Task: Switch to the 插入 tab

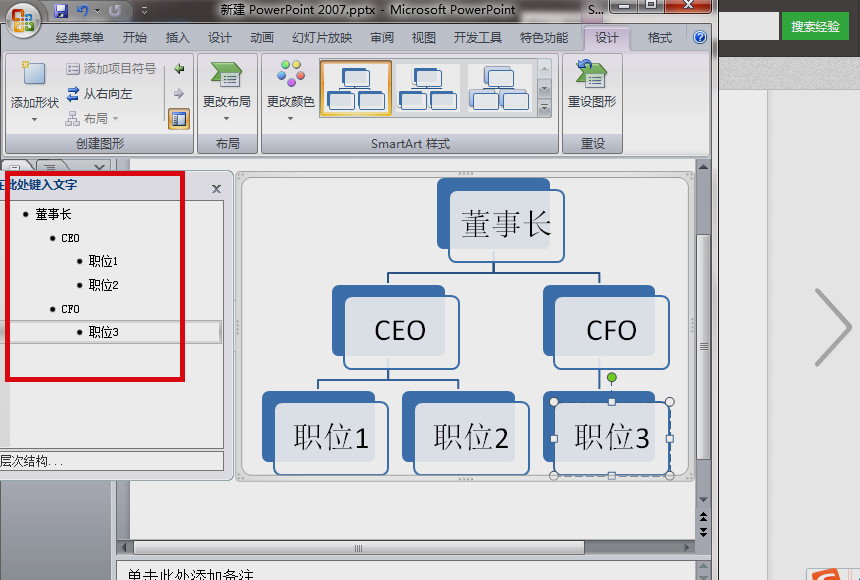Action: [178, 37]
